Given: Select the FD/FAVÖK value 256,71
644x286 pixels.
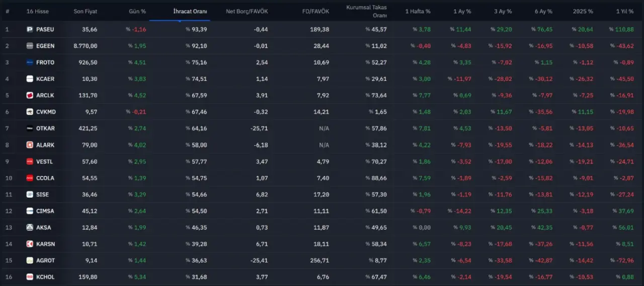Looking at the screenshot, I should 320,261.
